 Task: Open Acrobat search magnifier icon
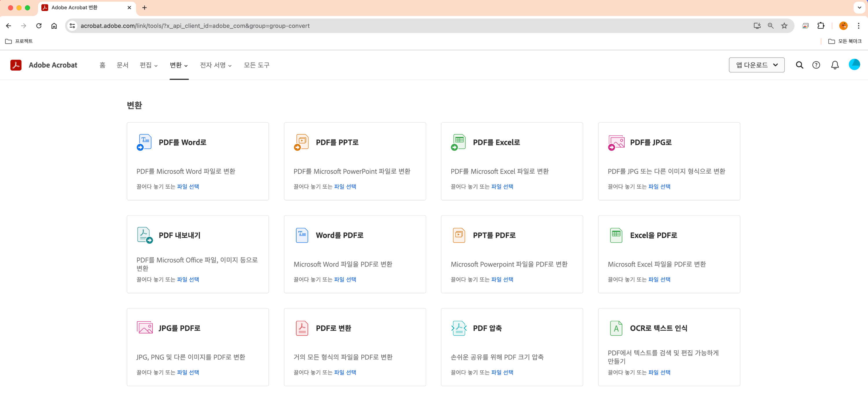[x=799, y=65]
